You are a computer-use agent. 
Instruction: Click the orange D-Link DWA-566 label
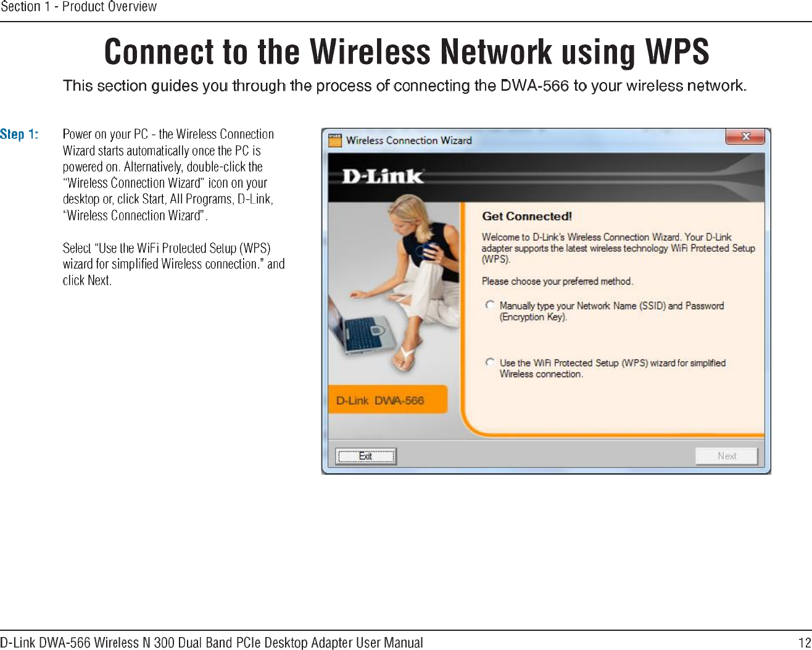[387, 400]
